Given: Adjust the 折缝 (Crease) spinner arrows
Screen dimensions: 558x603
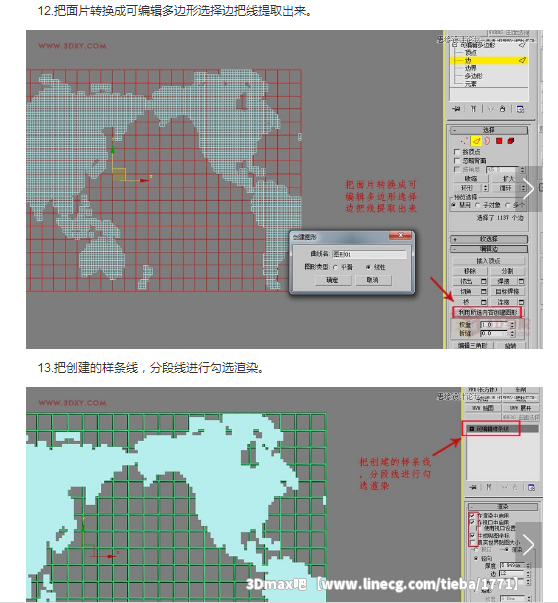Looking at the screenshot, I should (512, 333).
